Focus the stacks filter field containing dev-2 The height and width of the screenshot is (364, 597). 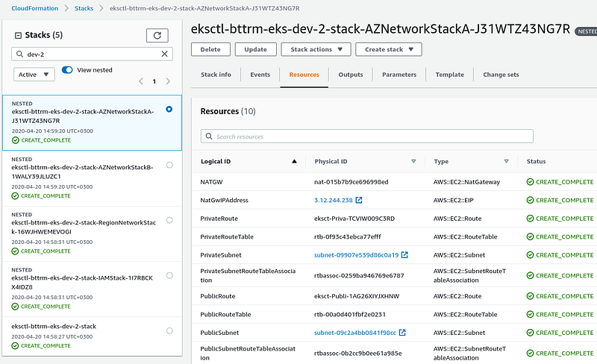point(92,54)
